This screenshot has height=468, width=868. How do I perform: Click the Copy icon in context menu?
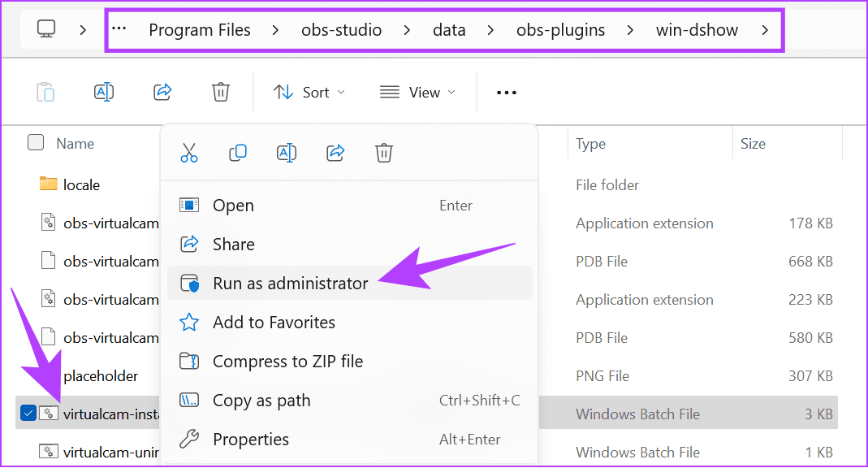point(238,152)
